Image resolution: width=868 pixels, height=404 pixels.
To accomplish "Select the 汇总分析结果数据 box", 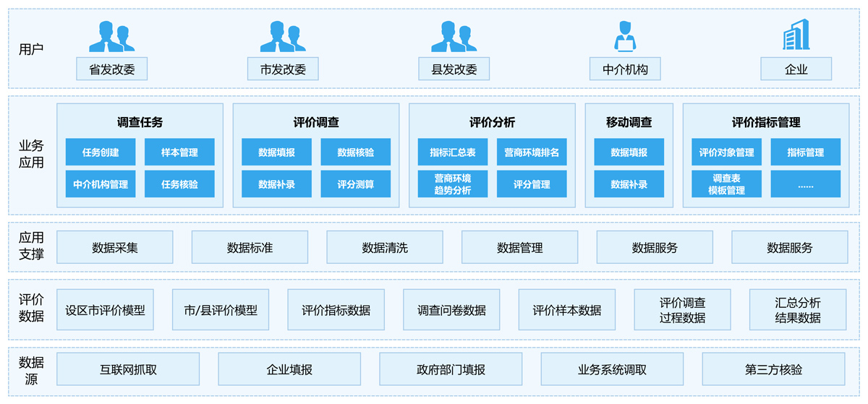I will click(798, 310).
